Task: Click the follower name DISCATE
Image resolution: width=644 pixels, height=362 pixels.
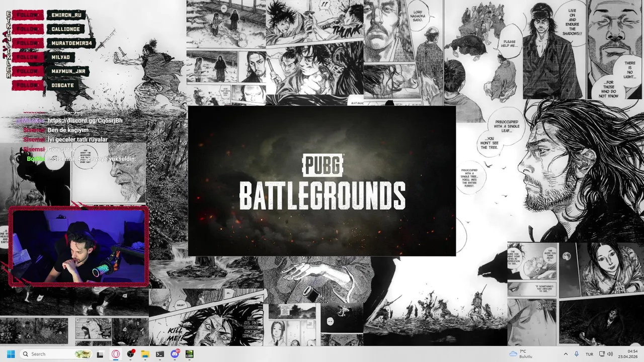Action: (x=62, y=85)
